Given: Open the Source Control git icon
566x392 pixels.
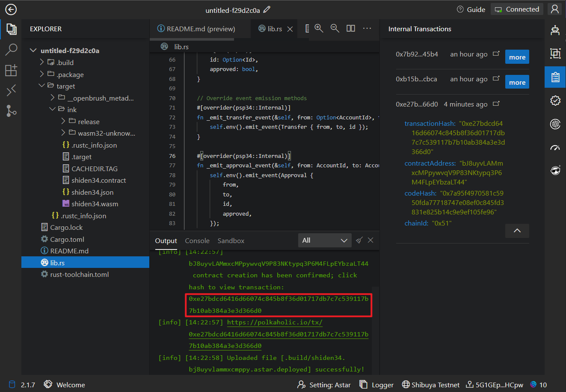Looking at the screenshot, I should tap(11, 111).
